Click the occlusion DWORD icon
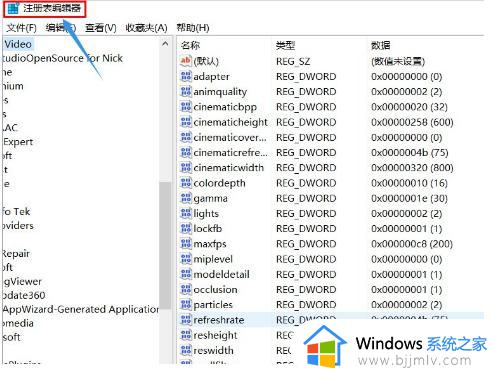This screenshot has width=492, height=374. click(x=186, y=289)
